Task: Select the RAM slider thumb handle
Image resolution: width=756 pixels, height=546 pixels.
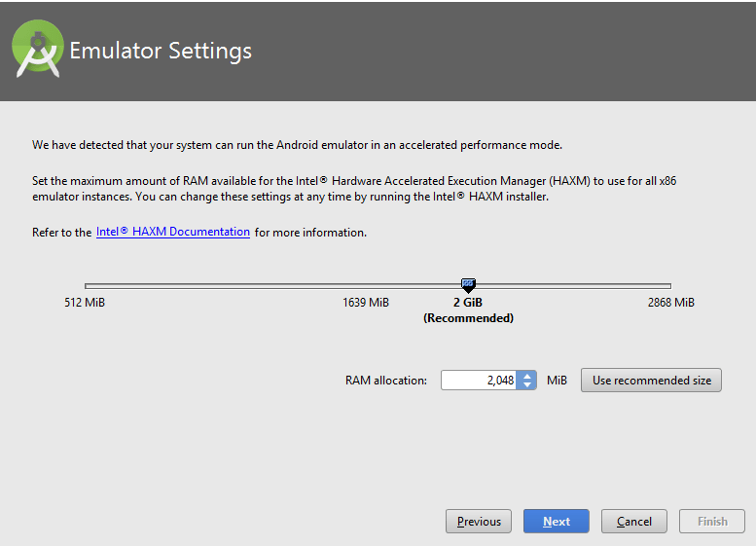Action: point(468,285)
